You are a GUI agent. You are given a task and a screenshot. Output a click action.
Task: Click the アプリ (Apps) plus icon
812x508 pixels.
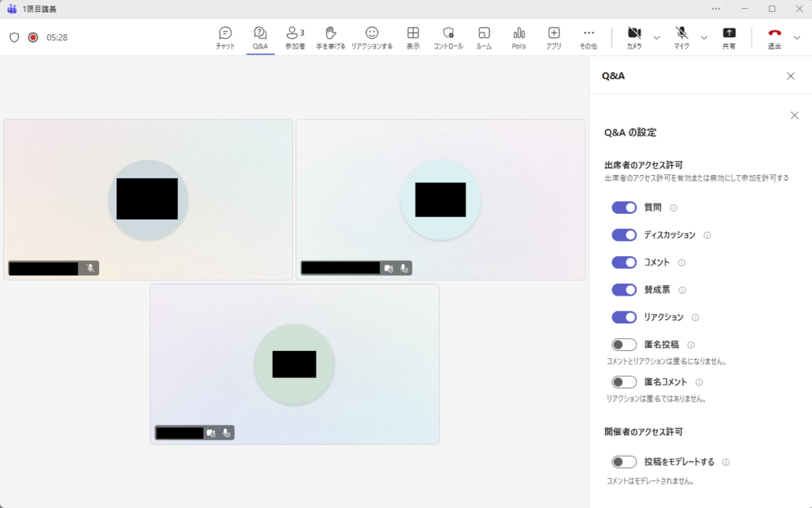point(553,37)
